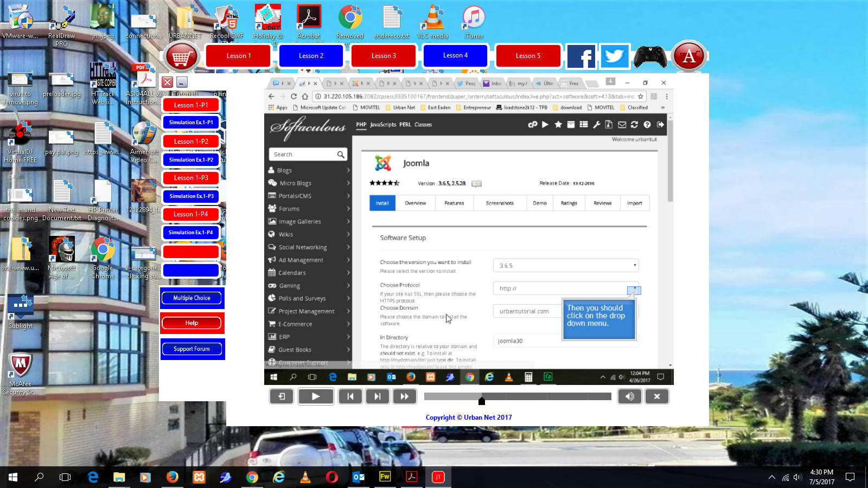Open Lesson 3
This screenshot has height=488, width=868.
(384, 56)
